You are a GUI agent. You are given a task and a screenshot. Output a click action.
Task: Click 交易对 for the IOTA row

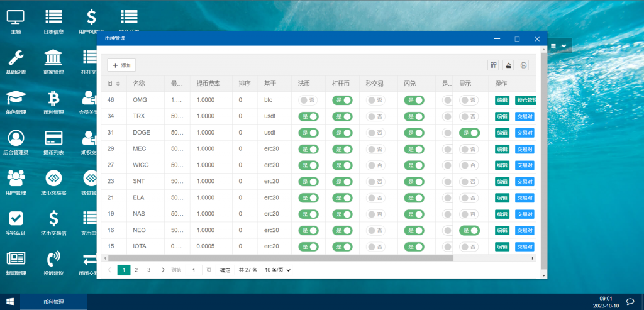tap(525, 246)
